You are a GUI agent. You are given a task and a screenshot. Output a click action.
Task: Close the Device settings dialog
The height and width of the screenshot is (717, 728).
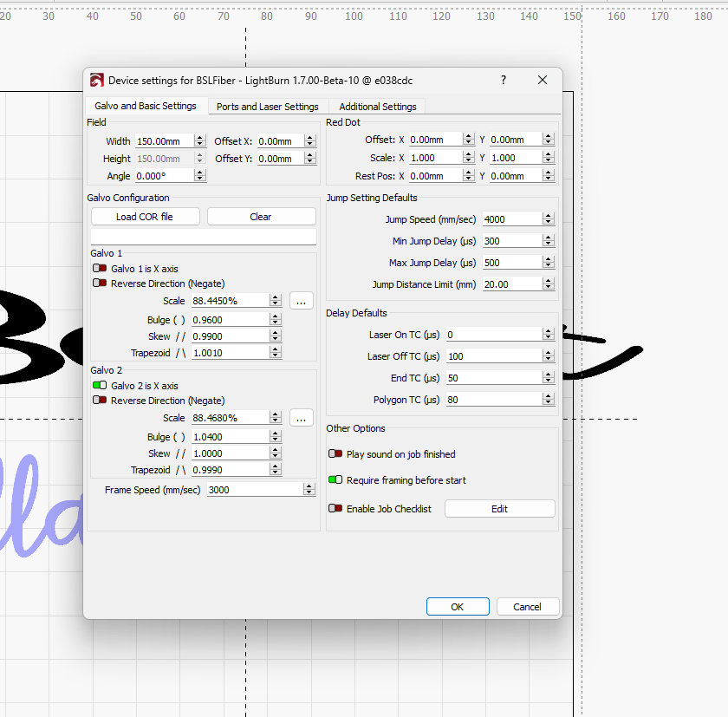pyautogui.click(x=543, y=80)
